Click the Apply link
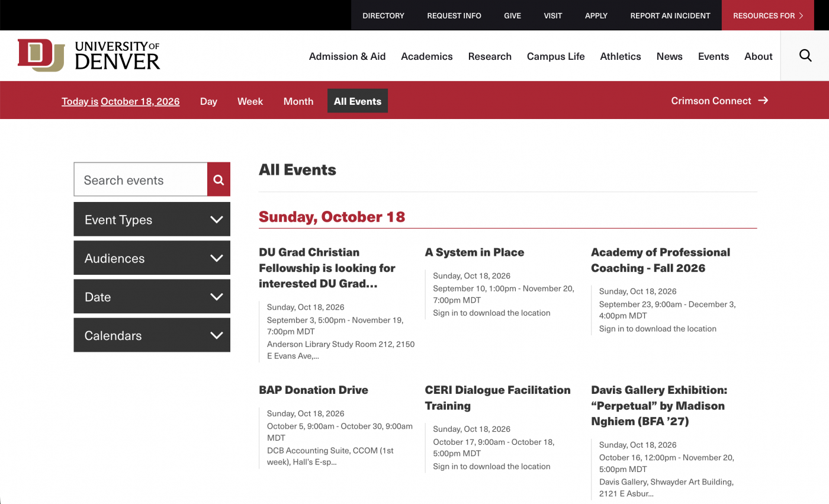The height and width of the screenshot is (504, 829). [x=596, y=15]
